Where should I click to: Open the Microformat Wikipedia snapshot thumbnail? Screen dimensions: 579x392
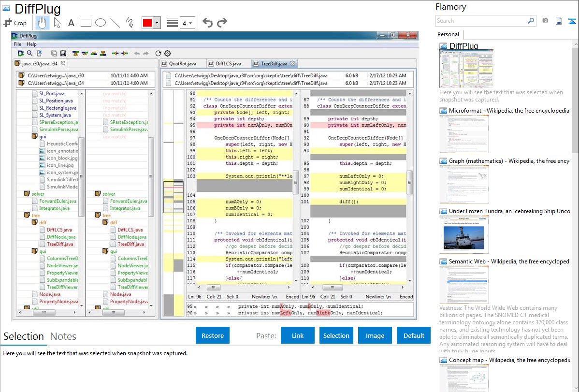tap(464, 134)
